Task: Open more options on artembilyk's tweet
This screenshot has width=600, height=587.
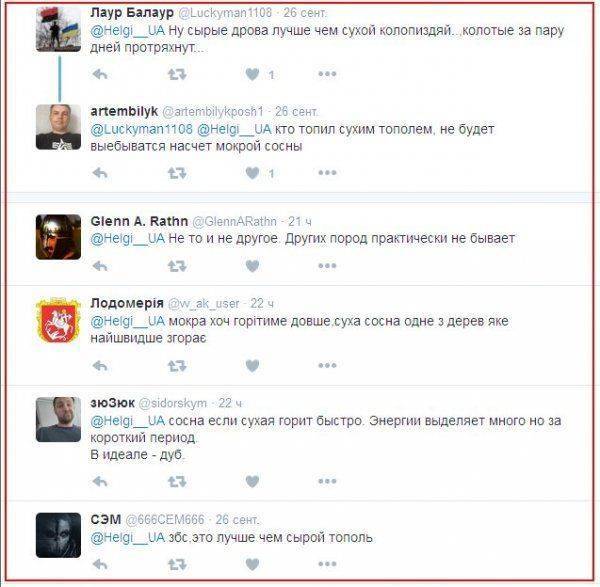Action: (x=327, y=173)
